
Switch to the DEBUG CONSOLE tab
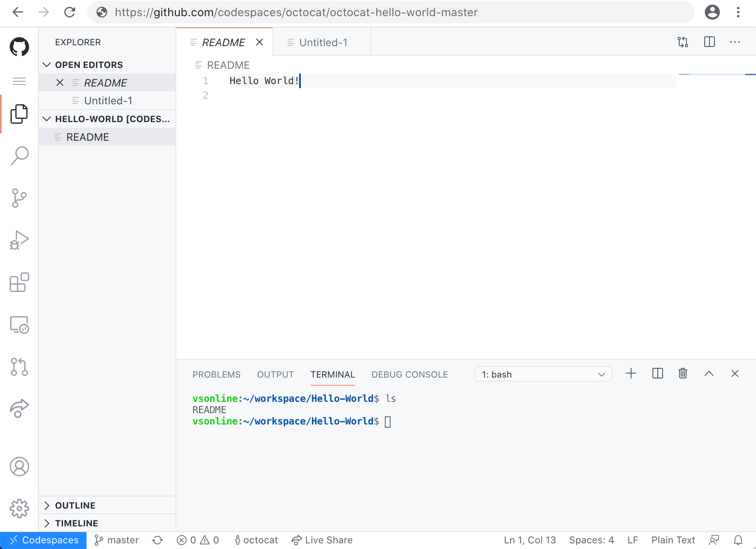point(410,374)
